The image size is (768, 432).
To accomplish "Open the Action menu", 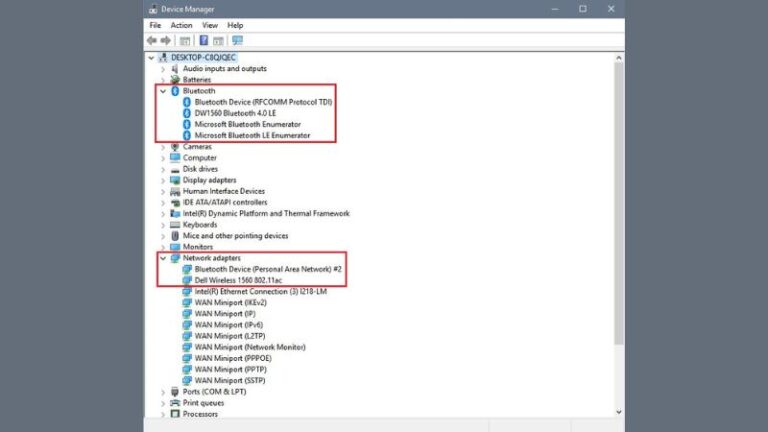I will click(181, 25).
